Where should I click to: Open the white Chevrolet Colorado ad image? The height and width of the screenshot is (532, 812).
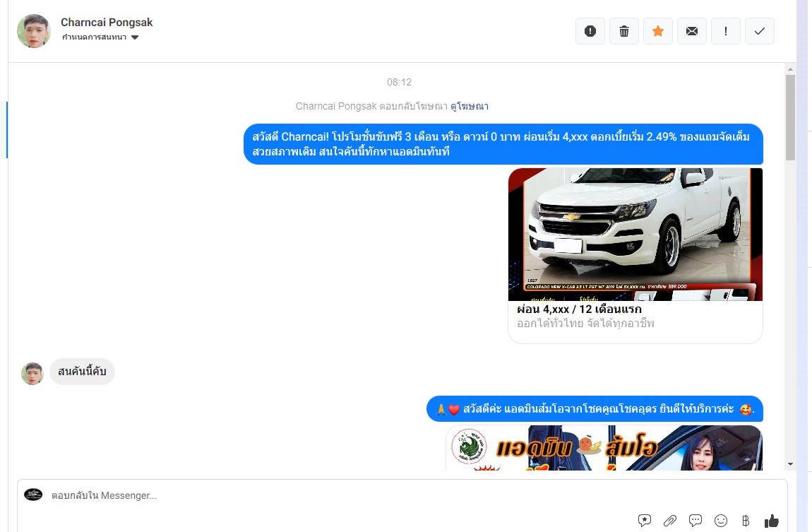(x=635, y=234)
